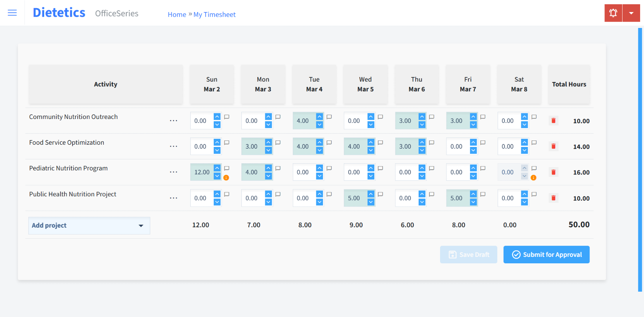View warning on Pediatric Saturday entry

(533, 177)
